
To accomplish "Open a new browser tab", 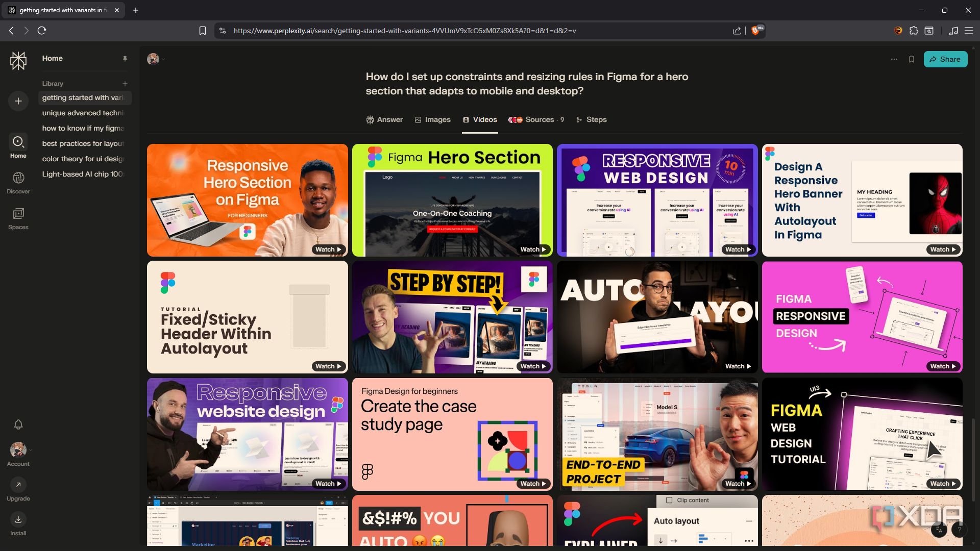I will [x=136, y=10].
